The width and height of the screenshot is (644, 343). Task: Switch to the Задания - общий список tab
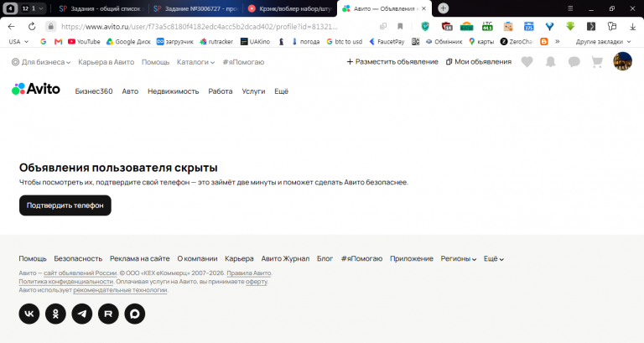[x=101, y=8]
